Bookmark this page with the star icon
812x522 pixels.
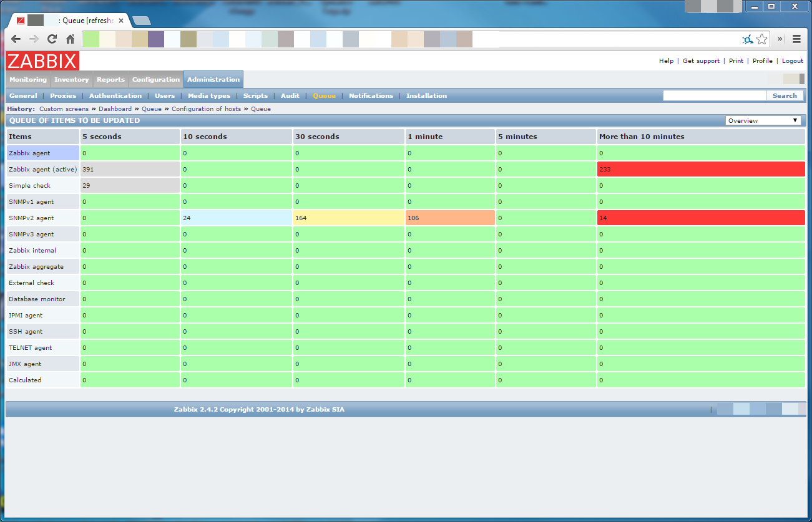pyautogui.click(x=762, y=39)
